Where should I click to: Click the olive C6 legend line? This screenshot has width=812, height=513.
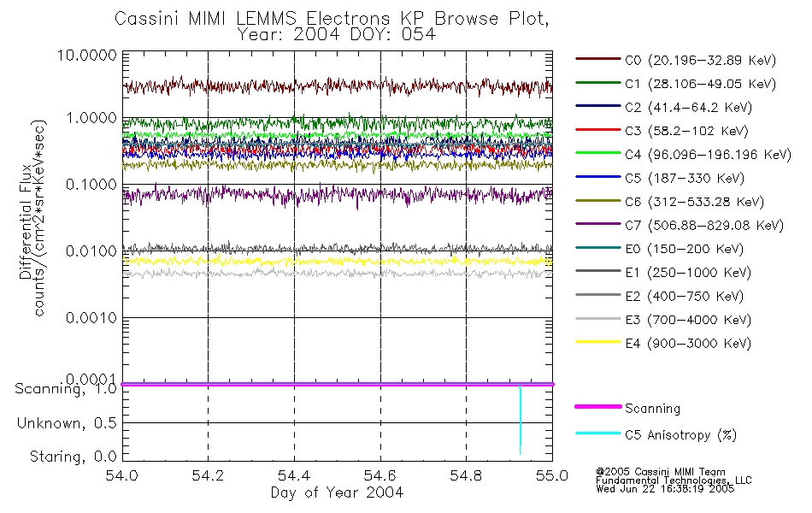(x=597, y=201)
